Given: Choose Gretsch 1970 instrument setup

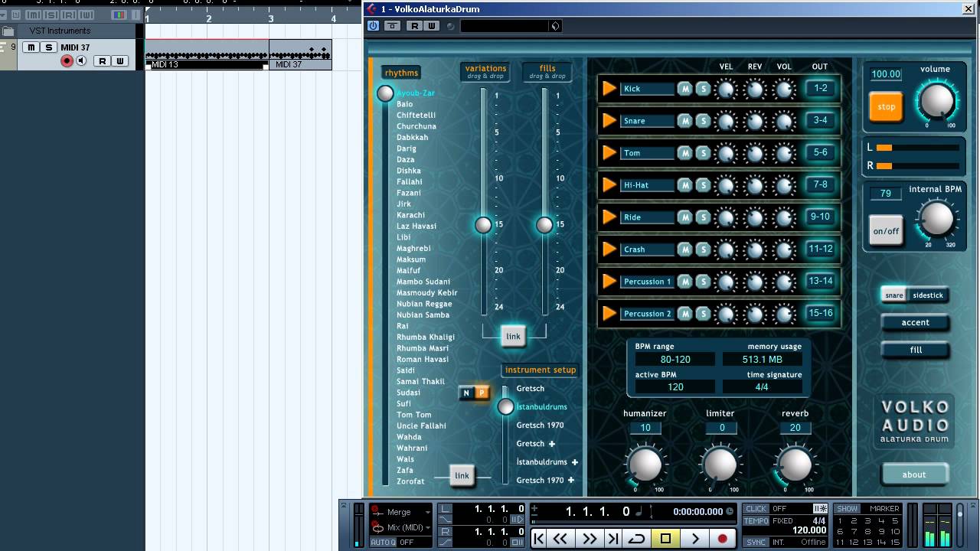Looking at the screenshot, I should click(x=540, y=425).
